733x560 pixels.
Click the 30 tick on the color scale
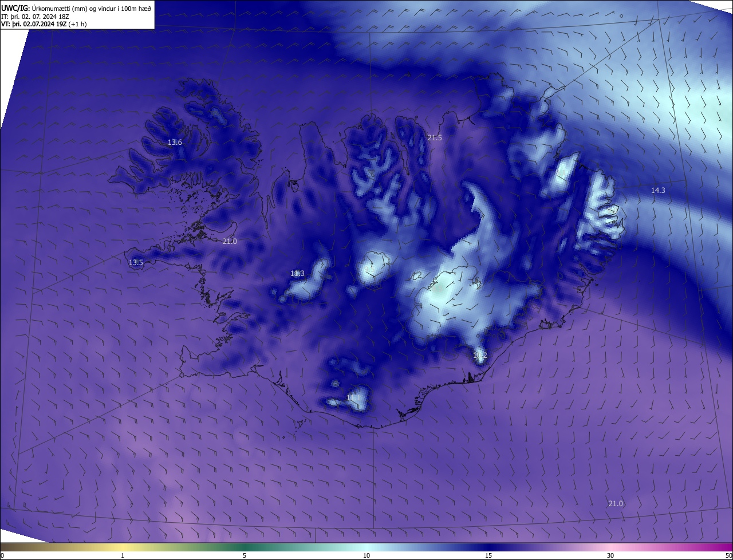click(x=610, y=555)
